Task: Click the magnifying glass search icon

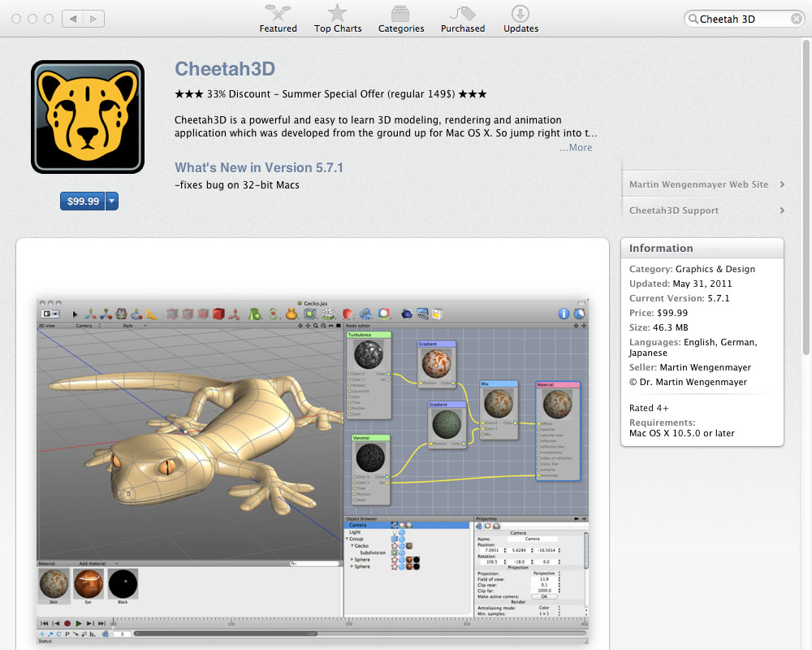Action: pyautogui.click(x=693, y=19)
